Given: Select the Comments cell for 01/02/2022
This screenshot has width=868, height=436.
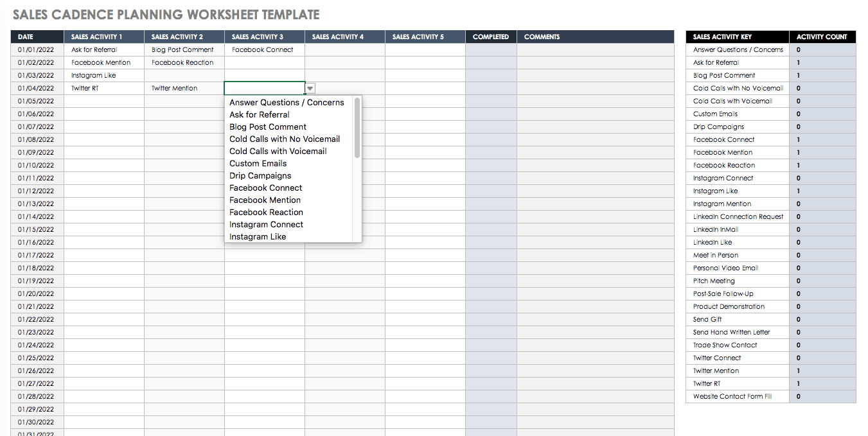Looking at the screenshot, I should 595,63.
